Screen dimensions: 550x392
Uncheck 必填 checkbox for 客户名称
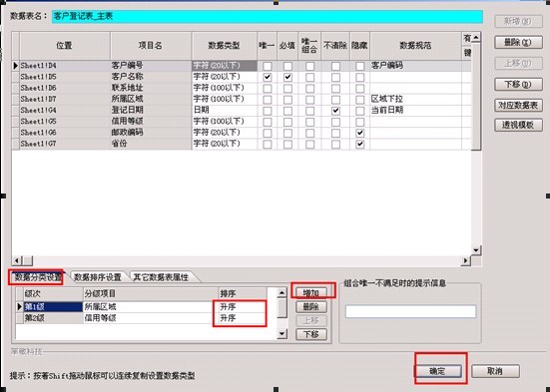[287, 77]
